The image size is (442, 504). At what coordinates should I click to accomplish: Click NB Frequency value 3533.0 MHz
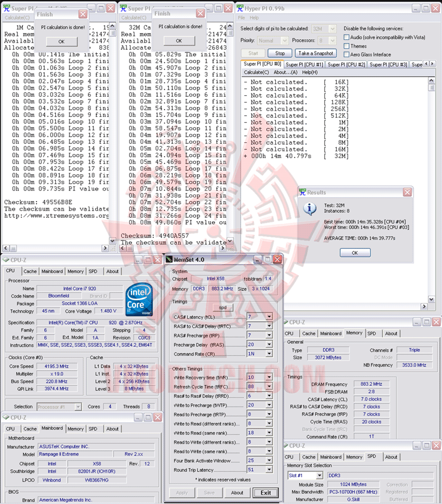(414, 365)
